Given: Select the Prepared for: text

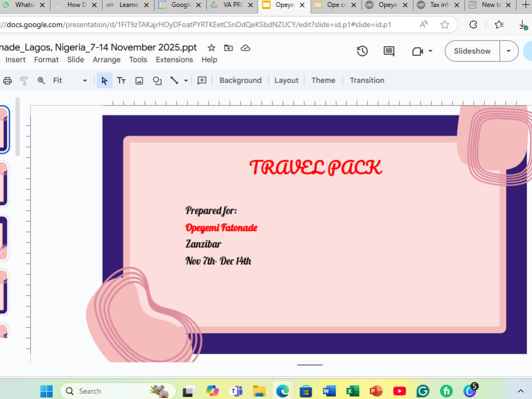Looking at the screenshot, I should click(x=211, y=211).
